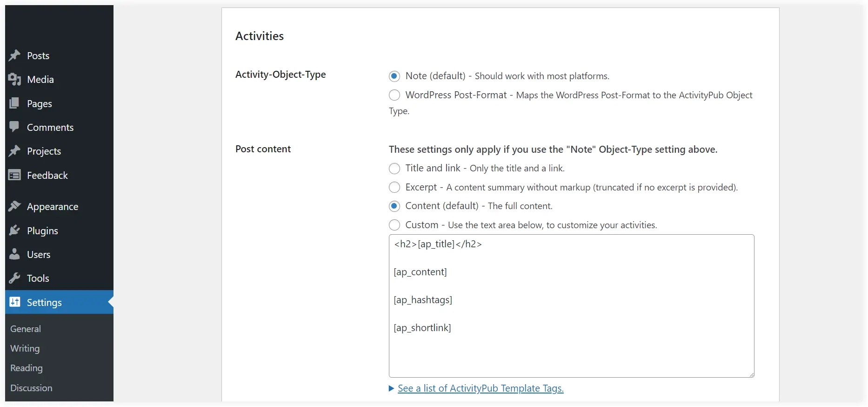Click the bold note about "Note" Object-Type

click(553, 149)
